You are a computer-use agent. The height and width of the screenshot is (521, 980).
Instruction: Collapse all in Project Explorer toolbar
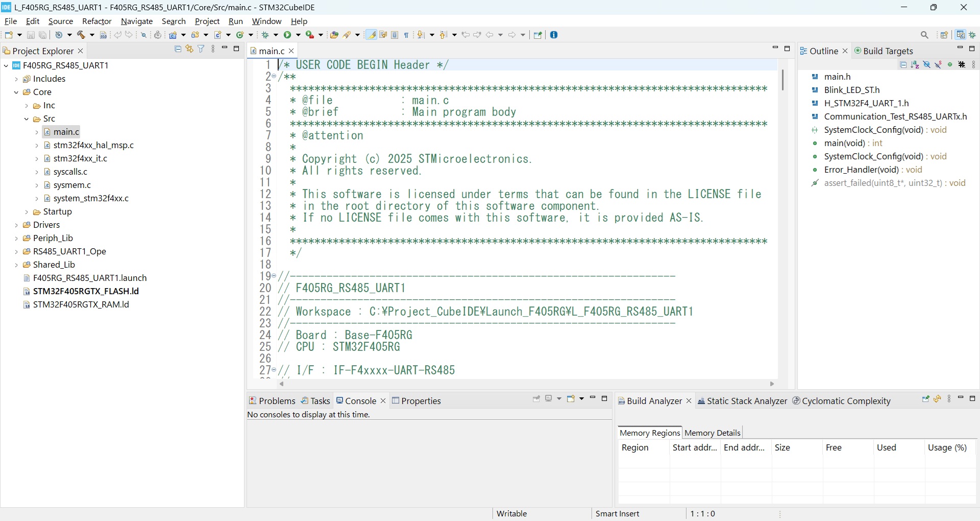[178, 49]
